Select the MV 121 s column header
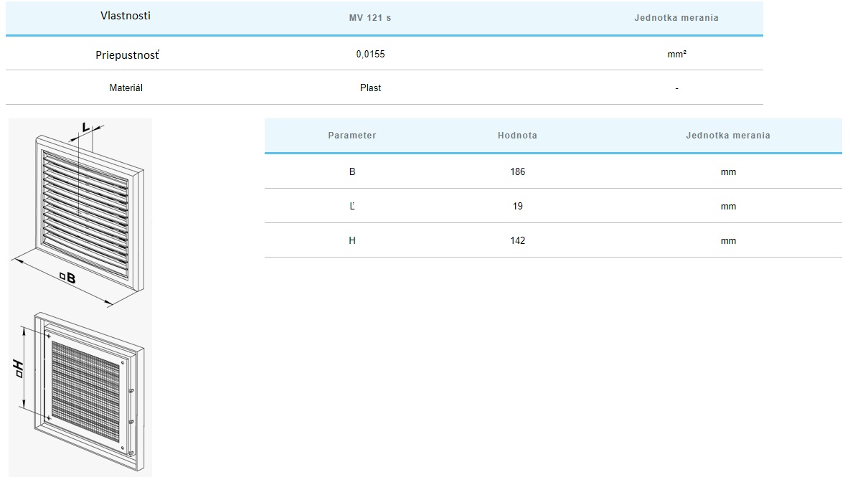 (x=370, y=18)
